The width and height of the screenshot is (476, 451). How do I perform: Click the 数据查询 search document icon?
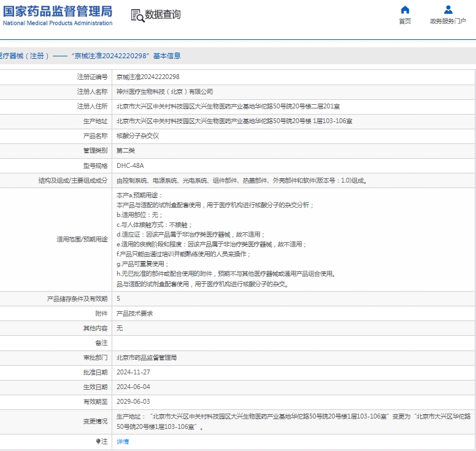(137, 15)
